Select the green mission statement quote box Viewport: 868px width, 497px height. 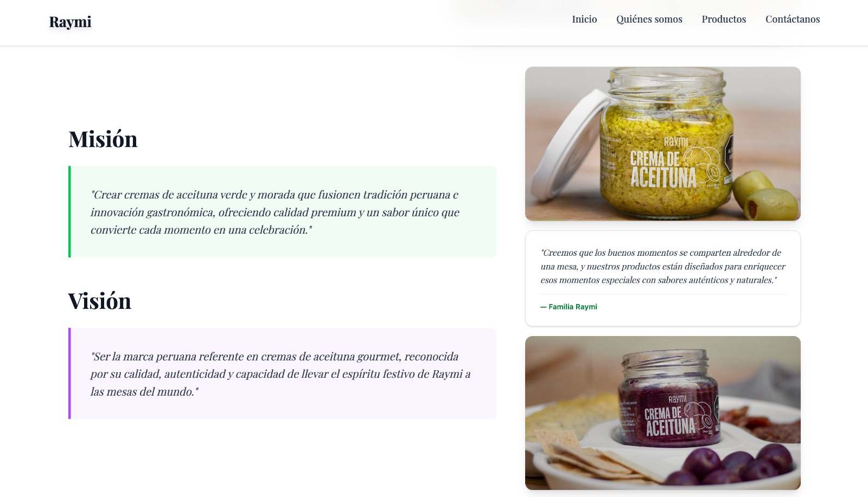click(x=282, y=212)
